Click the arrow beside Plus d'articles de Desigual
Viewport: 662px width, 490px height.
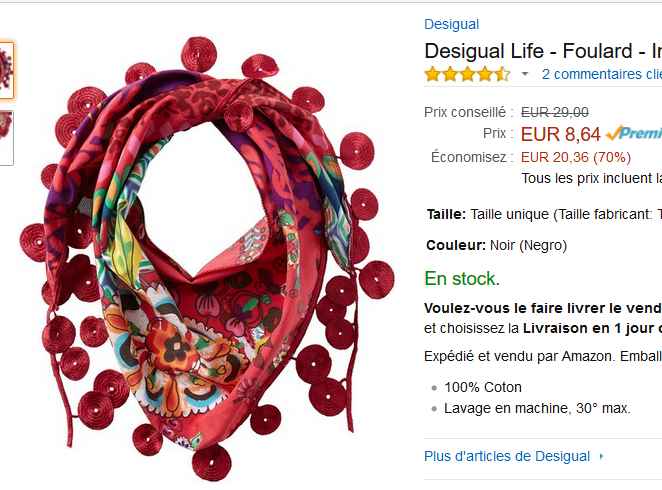click(x=601, y=456)
